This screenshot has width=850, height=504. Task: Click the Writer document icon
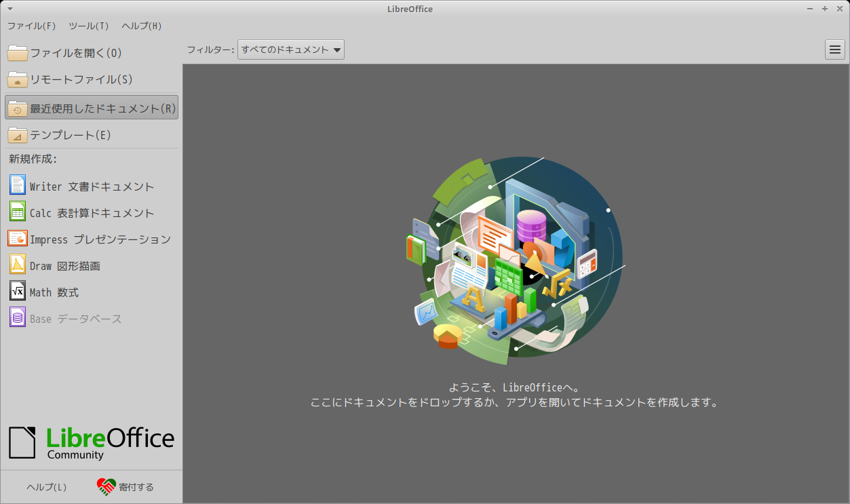[18, 185]
